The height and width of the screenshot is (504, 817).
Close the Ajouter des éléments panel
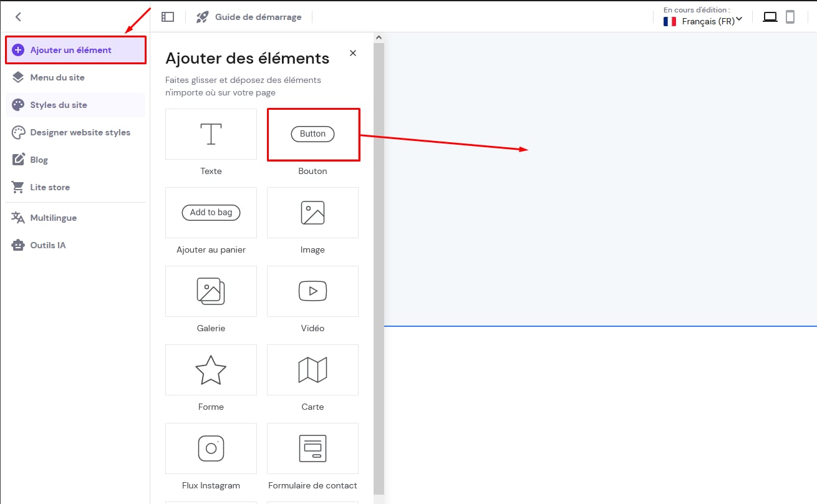[353, 53]
